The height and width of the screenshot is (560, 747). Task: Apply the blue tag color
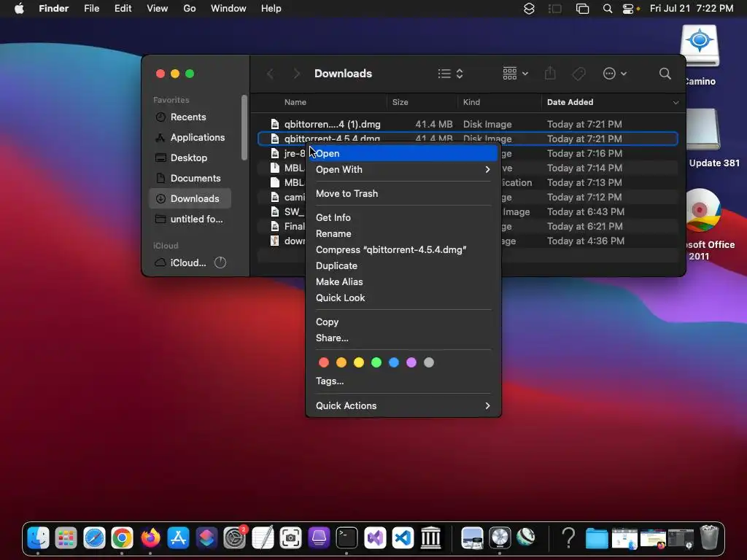click(x=394, y=362)
